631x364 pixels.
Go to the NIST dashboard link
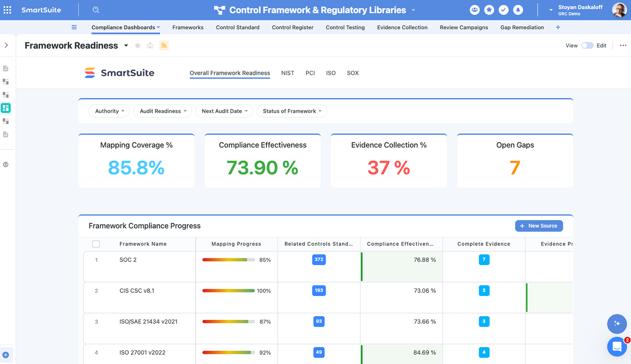tap(288, 73)
